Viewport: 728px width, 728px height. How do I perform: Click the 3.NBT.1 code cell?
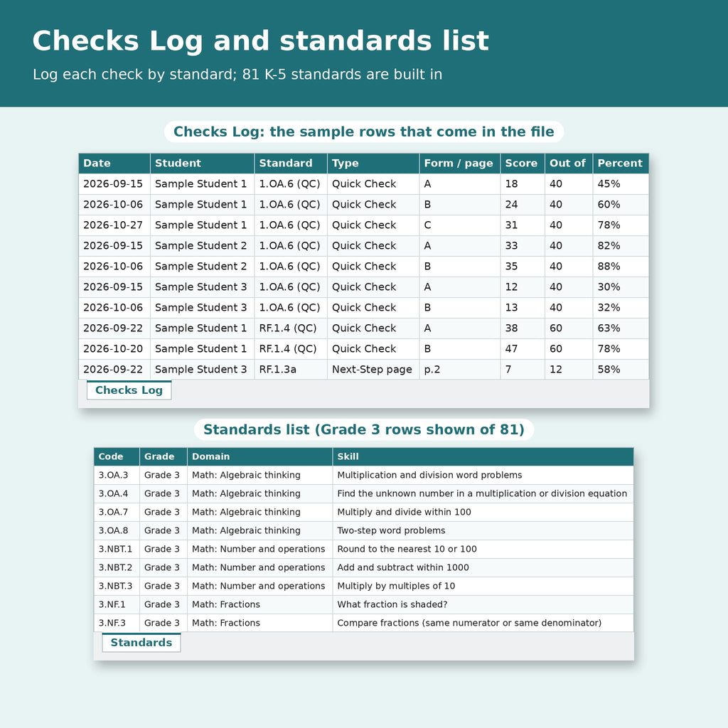coord(117,550)
